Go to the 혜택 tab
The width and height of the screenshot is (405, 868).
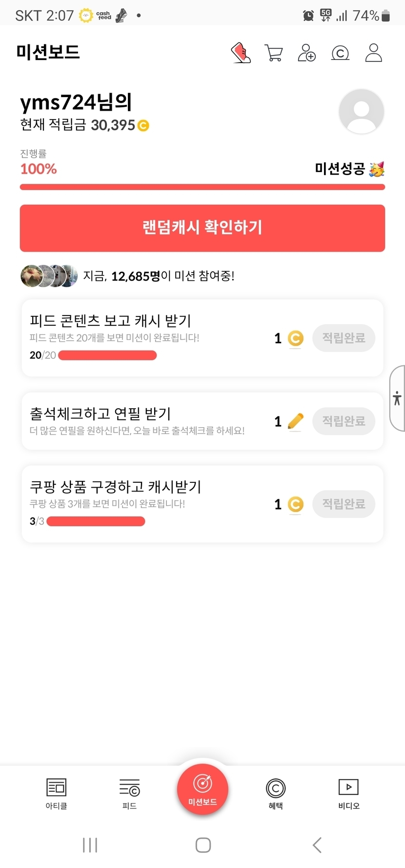pyautogui.click(x=276, y=793)
